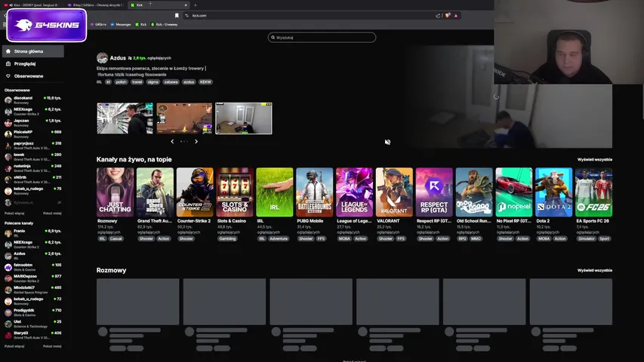Show previous featured stream in carousel
The width and height of the screenshot is (644, 362).
click(x=172, y=141)
